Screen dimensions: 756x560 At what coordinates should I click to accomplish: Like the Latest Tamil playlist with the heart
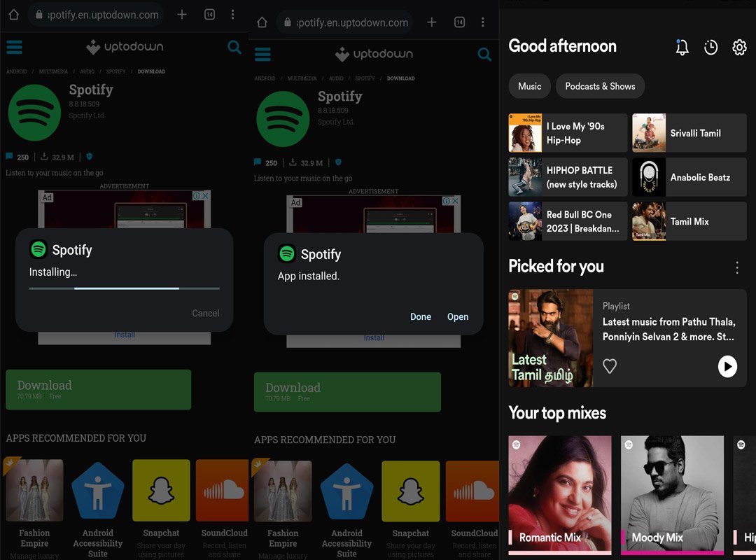[610, 366]
